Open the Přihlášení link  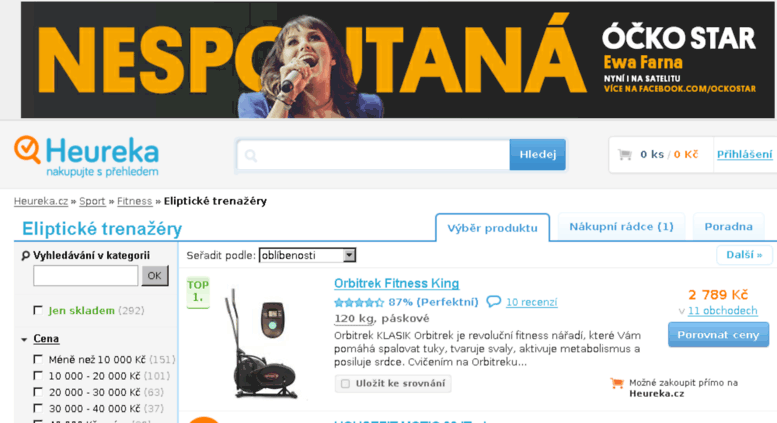coord(744,155)
